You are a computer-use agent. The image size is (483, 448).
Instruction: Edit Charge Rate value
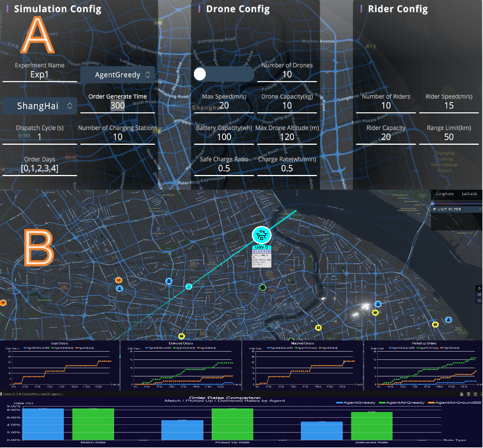(x=287, y=168)
